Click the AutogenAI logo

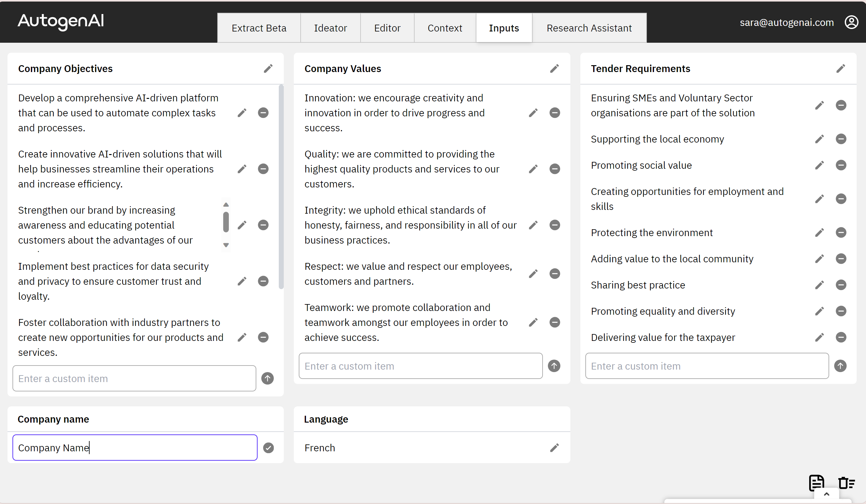[60, 22]
